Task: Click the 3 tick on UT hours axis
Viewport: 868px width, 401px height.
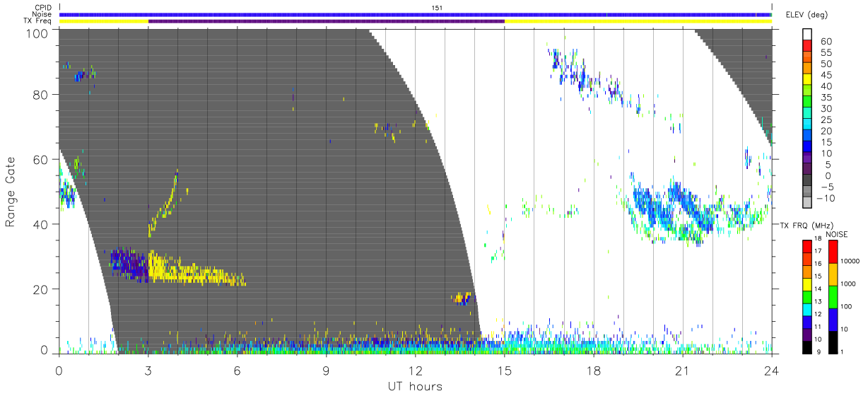Action: tap(148, 369)
